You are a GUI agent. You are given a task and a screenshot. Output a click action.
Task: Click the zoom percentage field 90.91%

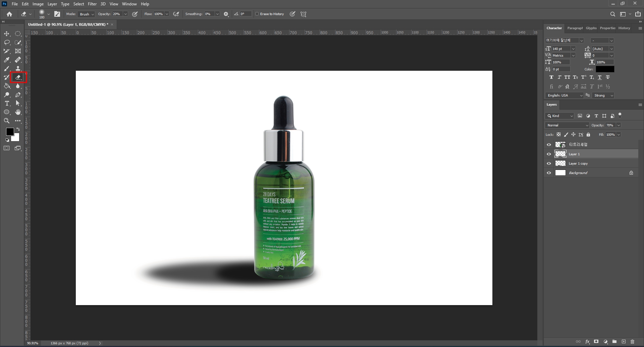tap(33, 343)
